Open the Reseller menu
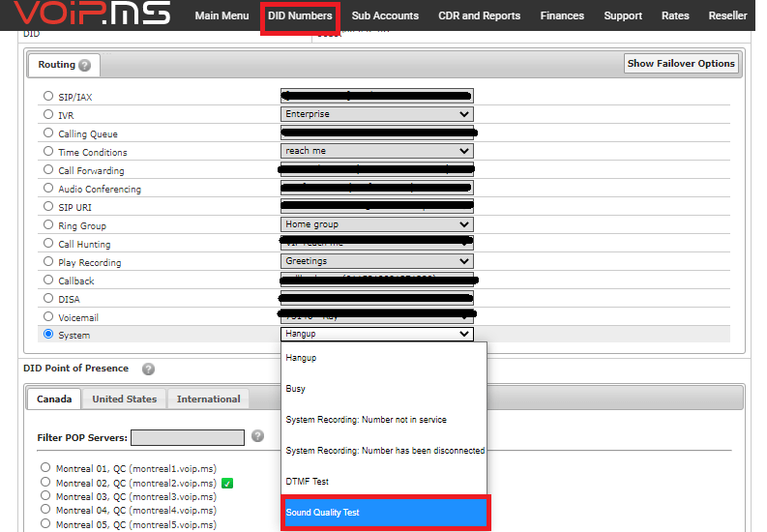This screenshot has height=532, width=767. click(728, 15)
